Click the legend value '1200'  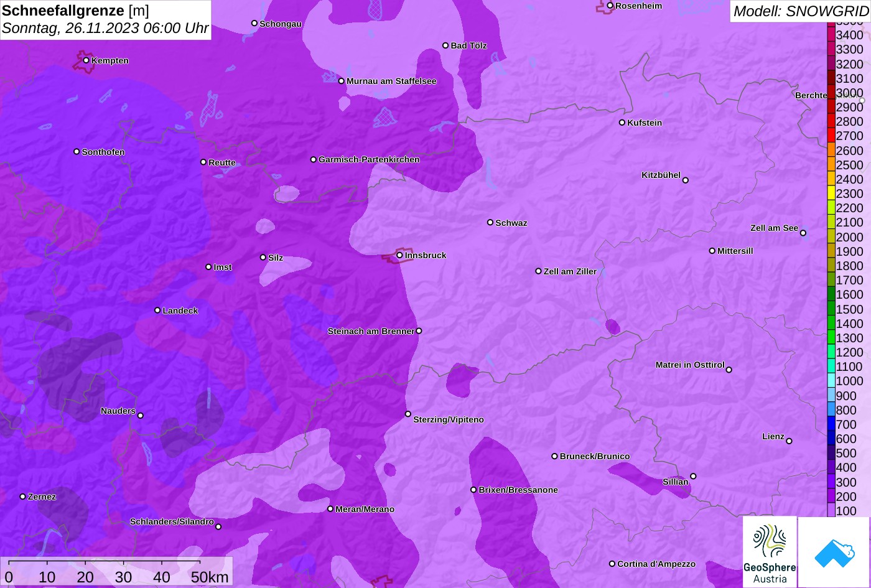coord(850,352)
